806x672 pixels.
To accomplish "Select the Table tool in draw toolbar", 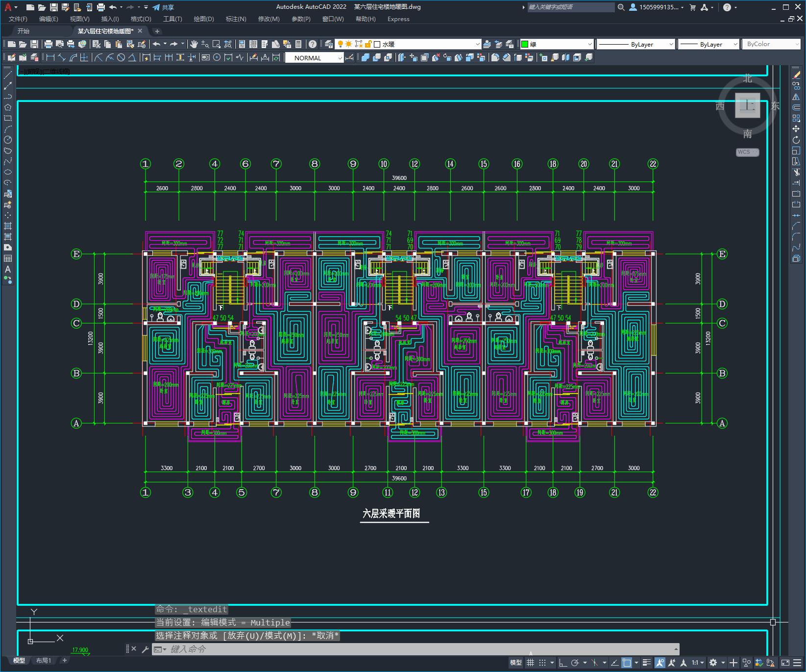I will 7,258.
